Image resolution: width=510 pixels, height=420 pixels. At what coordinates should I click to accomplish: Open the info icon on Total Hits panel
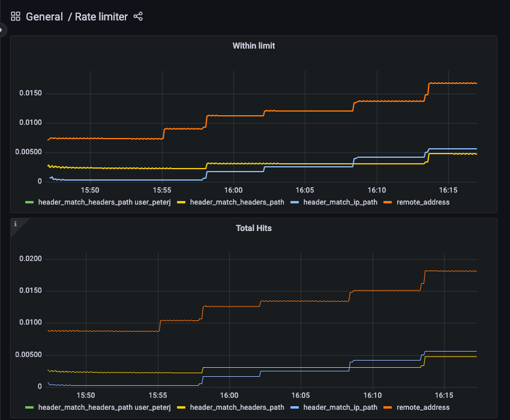[16, 224]
